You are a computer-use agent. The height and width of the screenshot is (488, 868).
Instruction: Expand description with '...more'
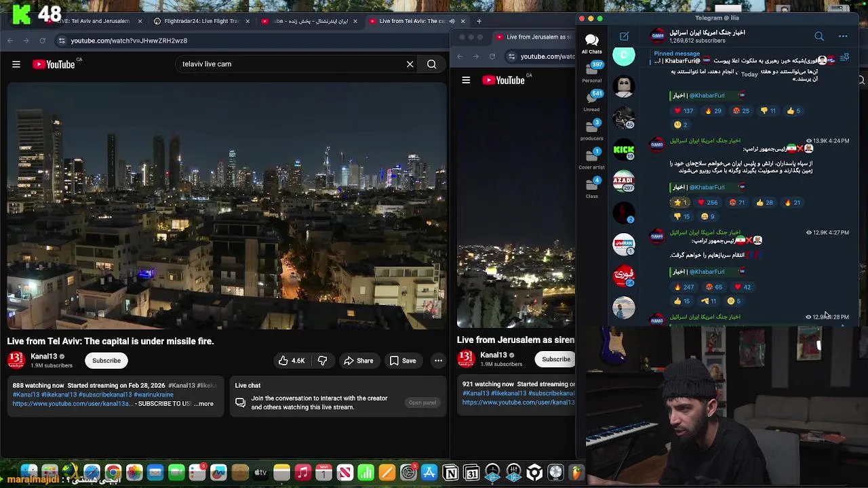tap(203, 403)
